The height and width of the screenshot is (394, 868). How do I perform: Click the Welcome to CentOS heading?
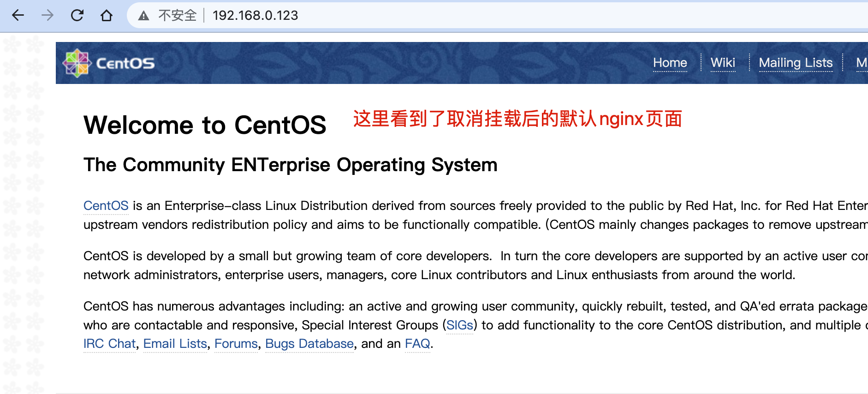205,125
